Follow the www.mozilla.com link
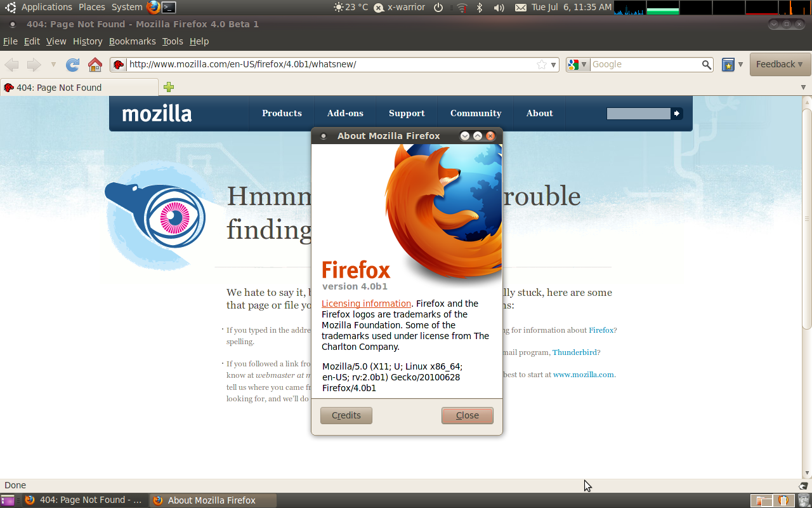The height and width of the screenshot is (508, 812). tap(584, 375)
